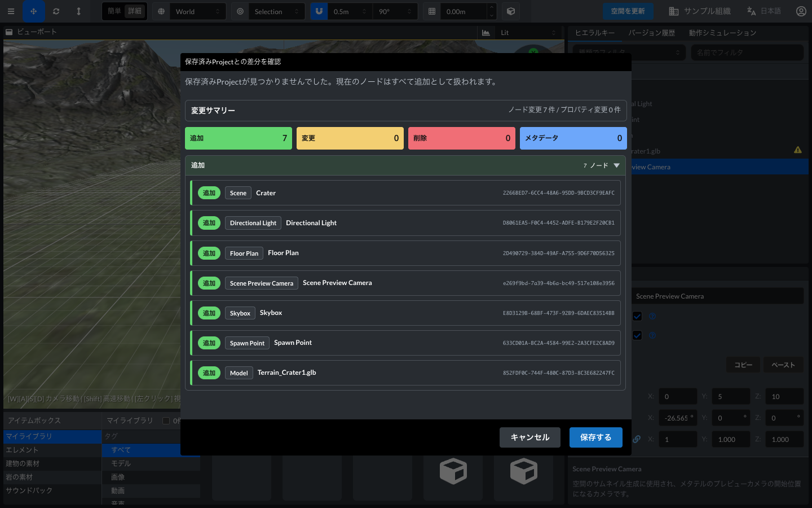Click the warning icon in the hierarchy
This screenshot has height=508, width=812.
point(798,150)
